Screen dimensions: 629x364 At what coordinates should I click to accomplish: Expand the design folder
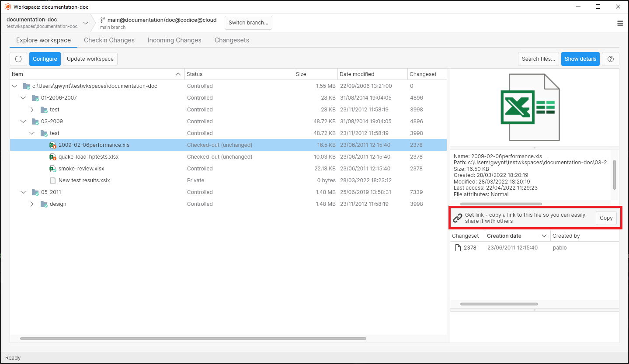click(31, 204)
